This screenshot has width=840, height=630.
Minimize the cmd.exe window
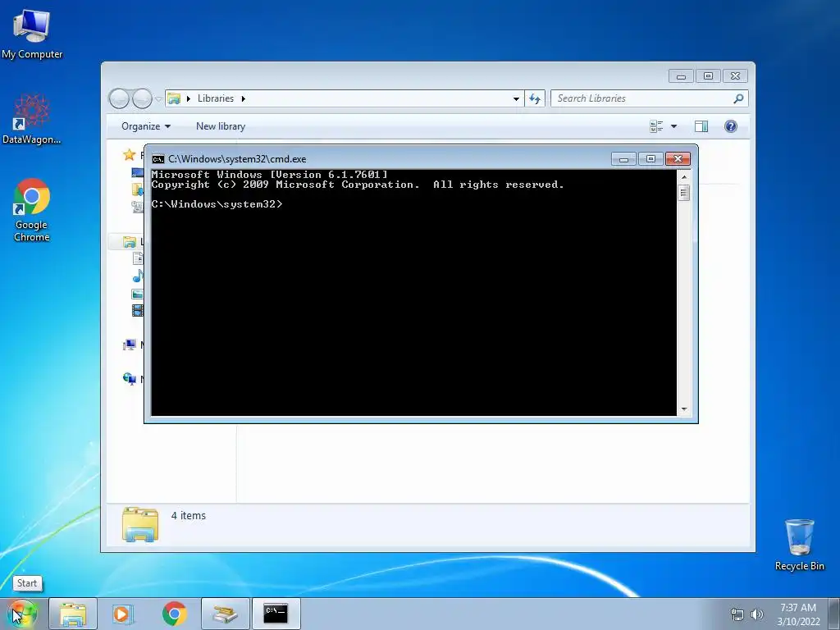pos(623,159)
